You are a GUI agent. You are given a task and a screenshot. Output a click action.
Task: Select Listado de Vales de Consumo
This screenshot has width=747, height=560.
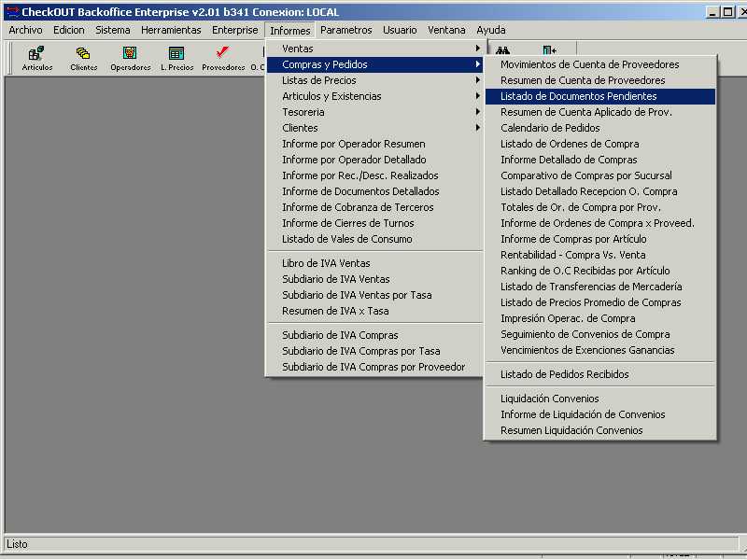(374, 239)
